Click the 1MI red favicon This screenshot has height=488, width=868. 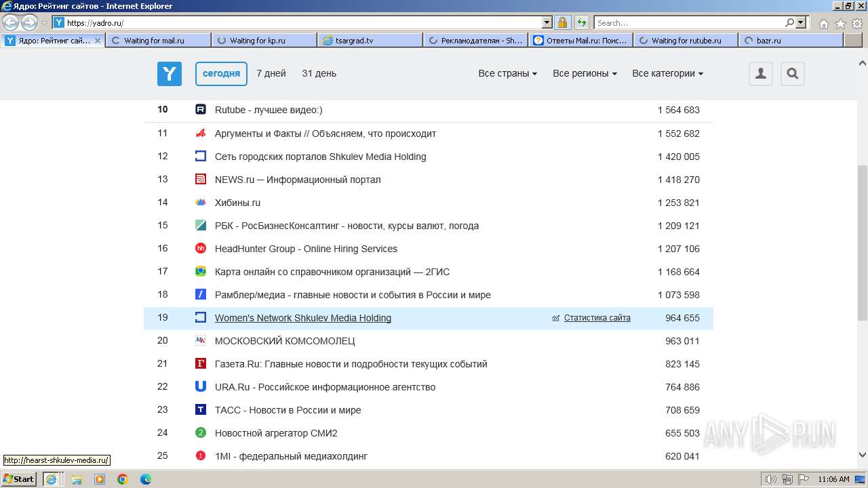[200, 456]
